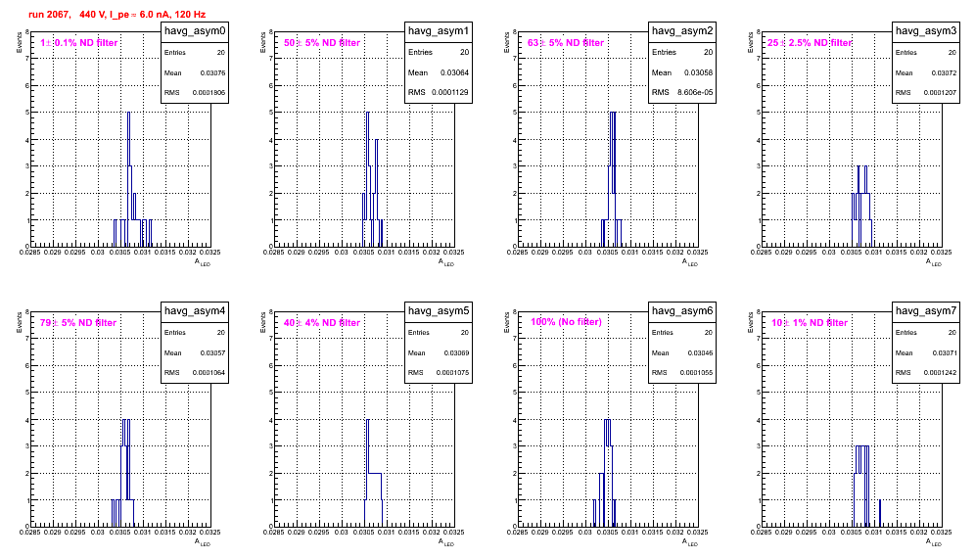
Task: Click the RMS value 0.0001207 in havg_asym3
Action: pos(940,93)
